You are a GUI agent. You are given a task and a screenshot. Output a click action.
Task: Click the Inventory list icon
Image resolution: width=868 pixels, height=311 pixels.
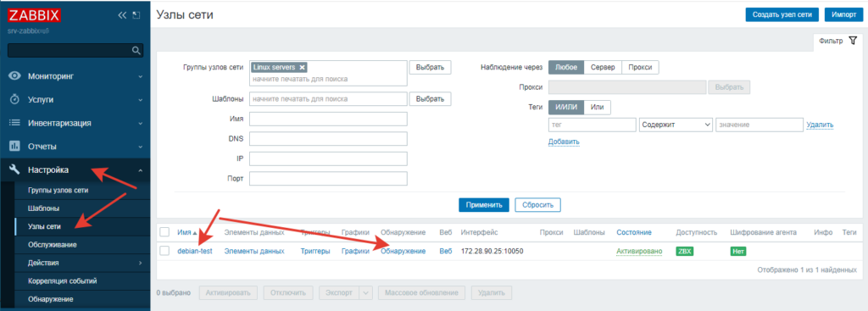[15, 123]
